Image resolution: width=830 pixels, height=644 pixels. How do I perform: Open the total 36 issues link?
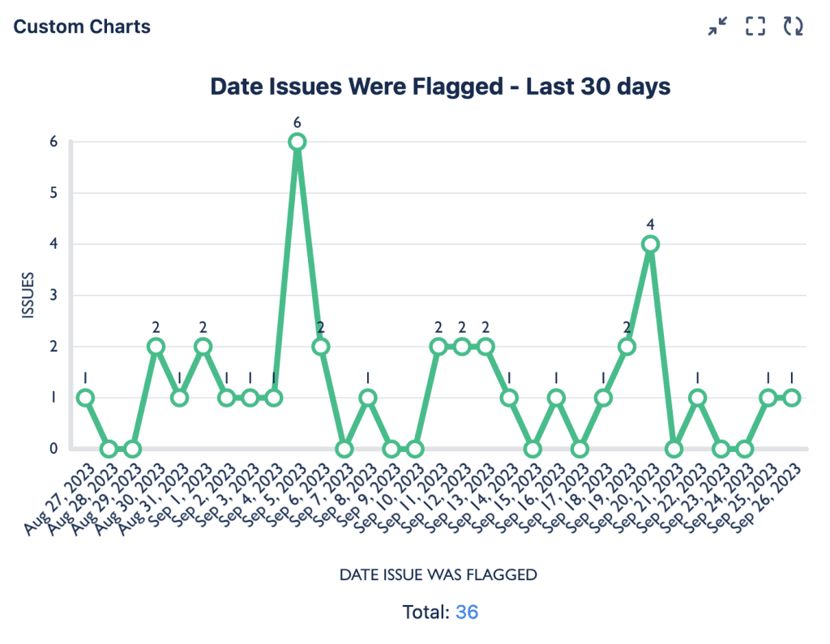coord(467,612)
